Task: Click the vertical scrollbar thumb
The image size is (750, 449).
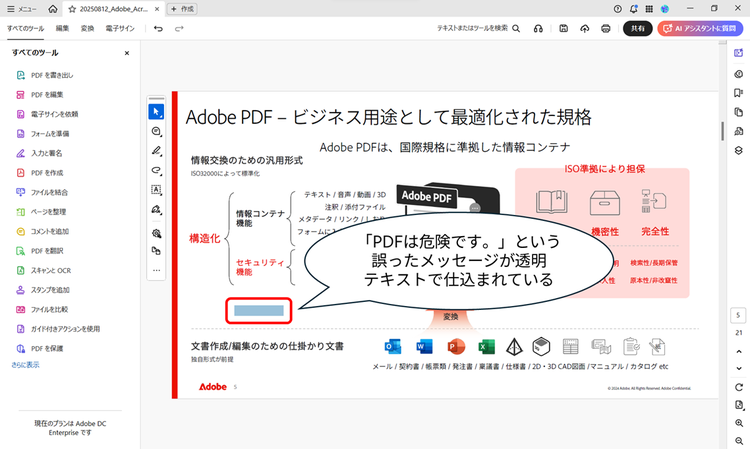Action: [722, 131]
